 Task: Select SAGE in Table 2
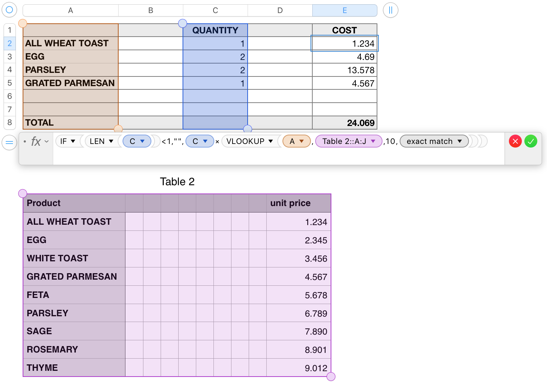(74, 331)
